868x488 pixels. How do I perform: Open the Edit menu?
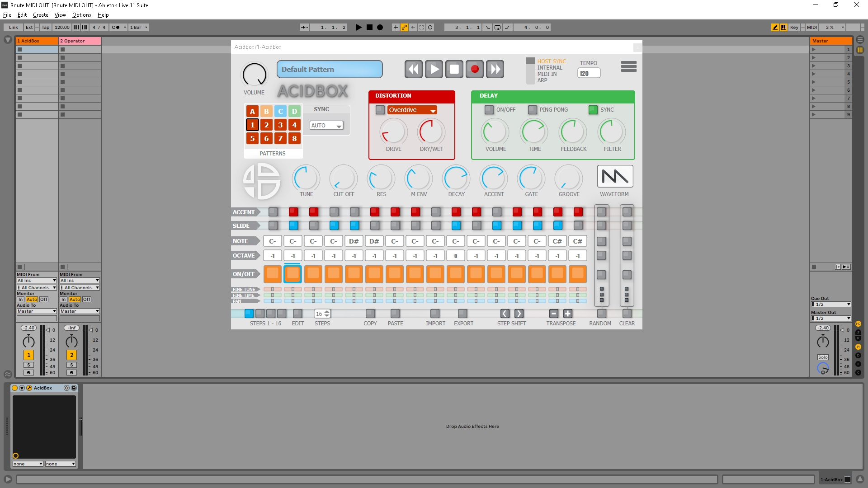(x=22, y=15)
